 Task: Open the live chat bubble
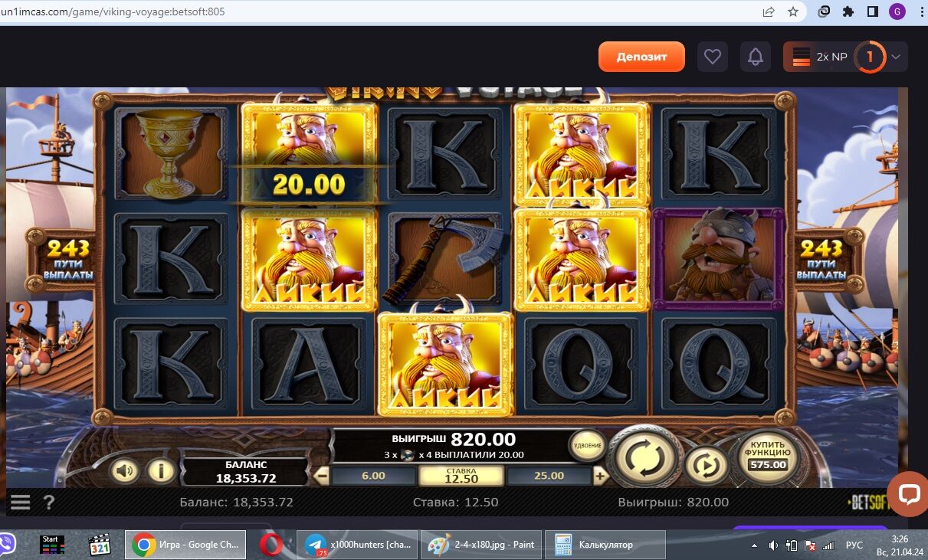909,494
